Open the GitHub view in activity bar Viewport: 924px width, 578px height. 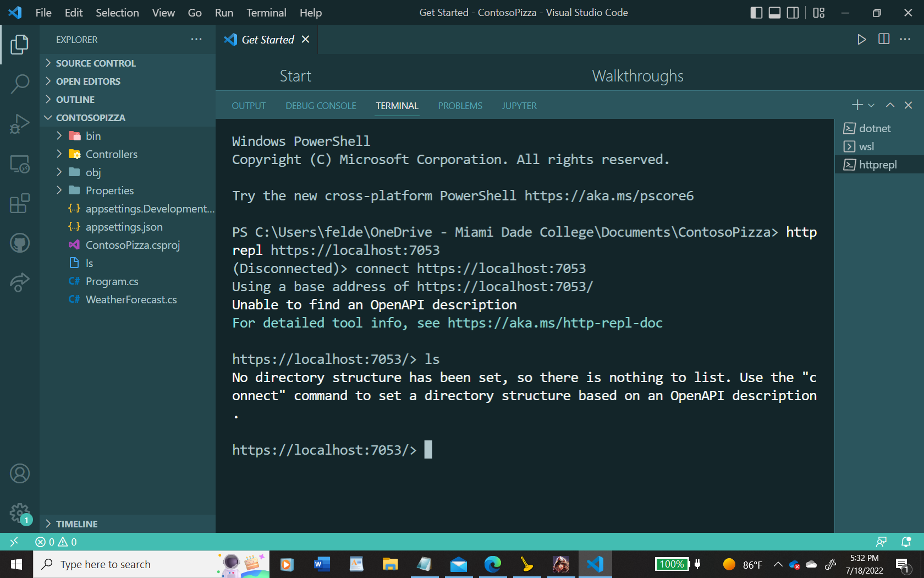[20, 243]
